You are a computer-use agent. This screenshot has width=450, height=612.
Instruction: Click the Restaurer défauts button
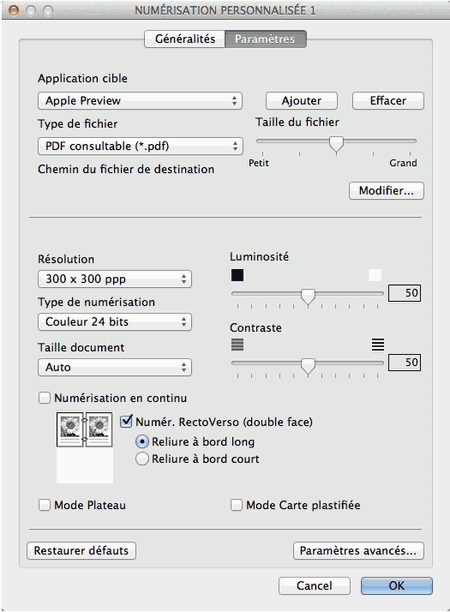point(81,551)
